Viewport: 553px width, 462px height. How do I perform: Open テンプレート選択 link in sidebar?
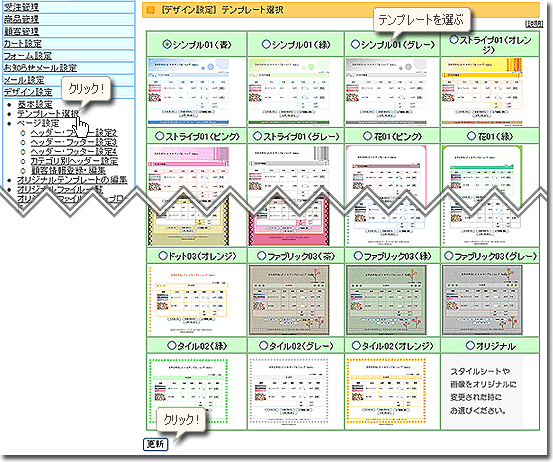click(48, 114)
